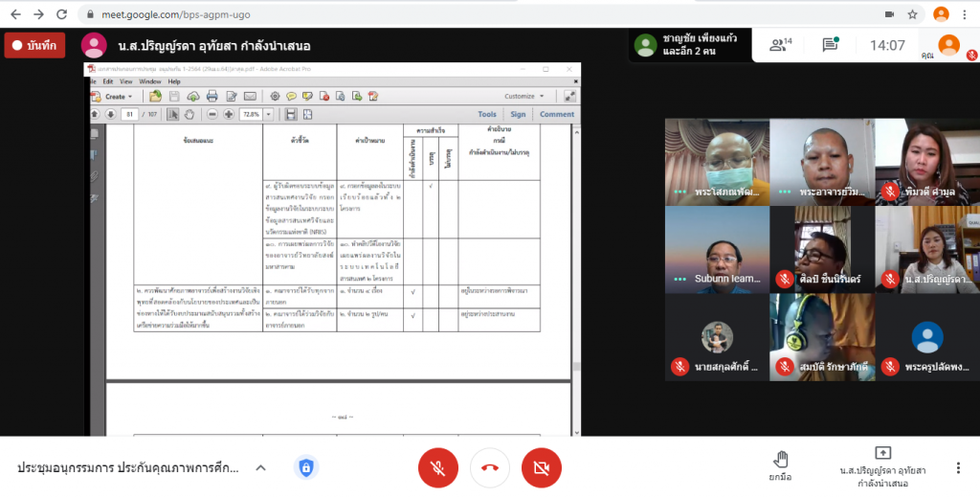Open Meet's more options three-dot menu
The width and height of the screenshot is (980, 498).
957,467
